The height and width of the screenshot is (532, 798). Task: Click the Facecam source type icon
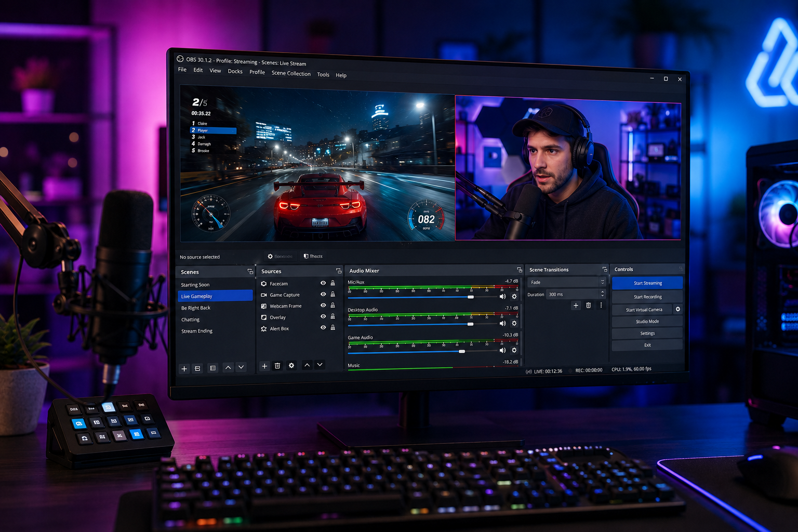point(264,284)
